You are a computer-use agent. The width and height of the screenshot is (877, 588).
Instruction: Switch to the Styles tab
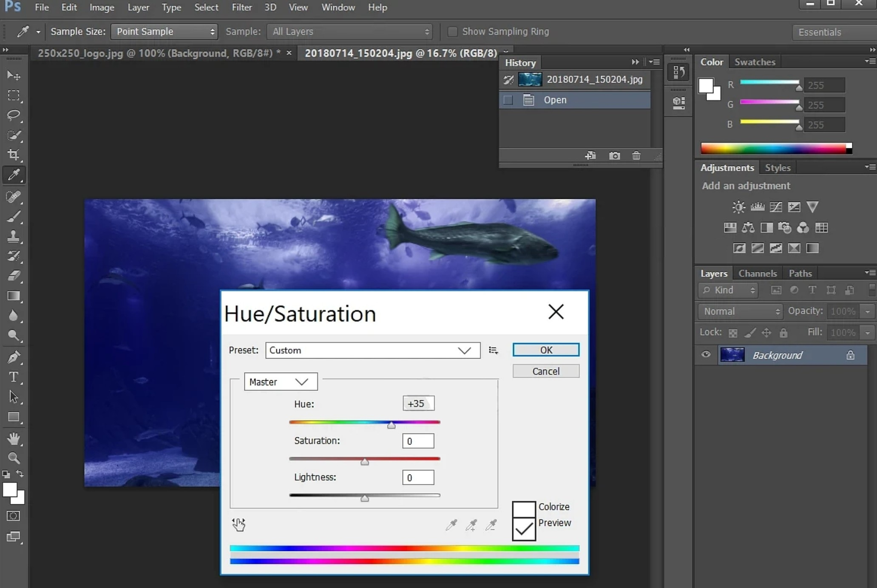click(778, 168)
